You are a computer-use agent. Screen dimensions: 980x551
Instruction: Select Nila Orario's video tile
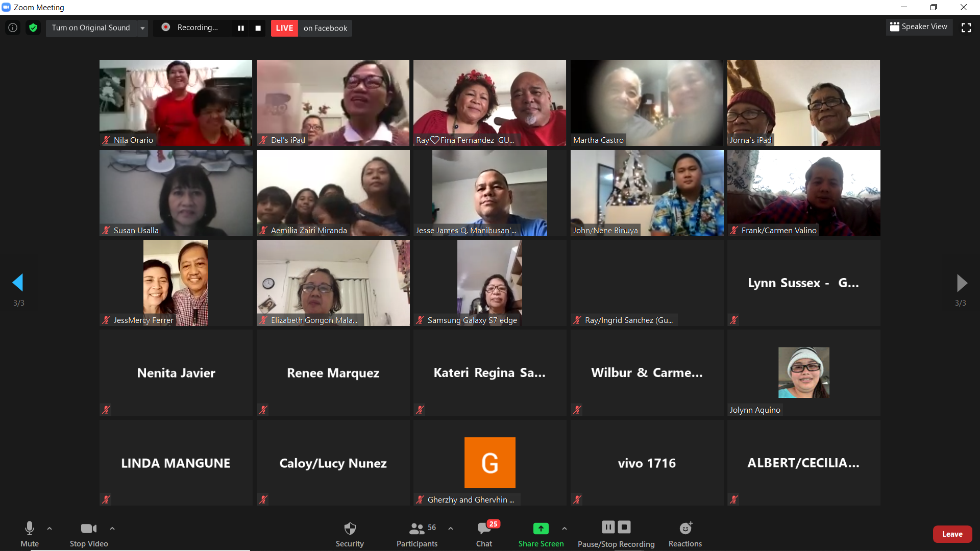176,103
